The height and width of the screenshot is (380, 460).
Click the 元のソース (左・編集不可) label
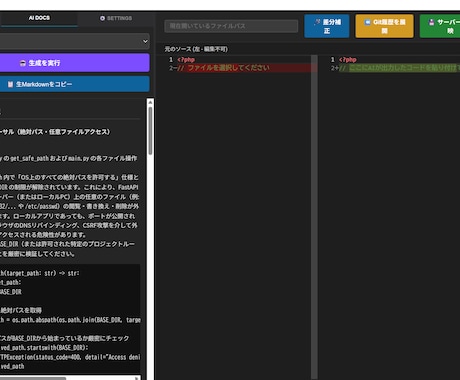tap(196, 49)
